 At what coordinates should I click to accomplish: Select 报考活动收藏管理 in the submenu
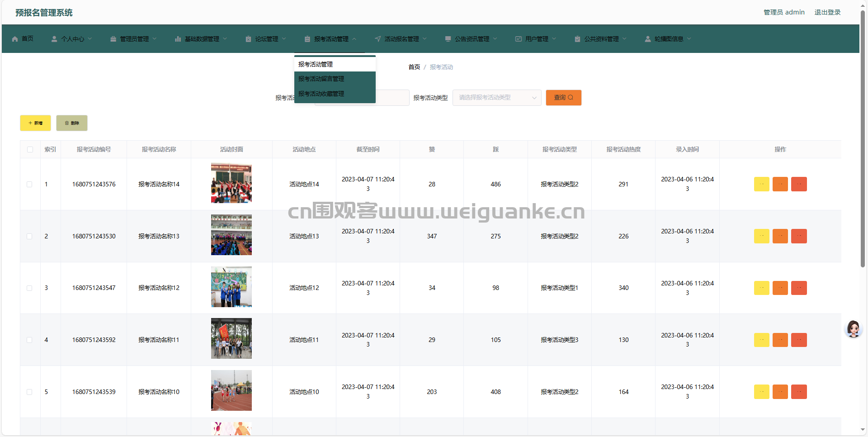click(335, 94)
